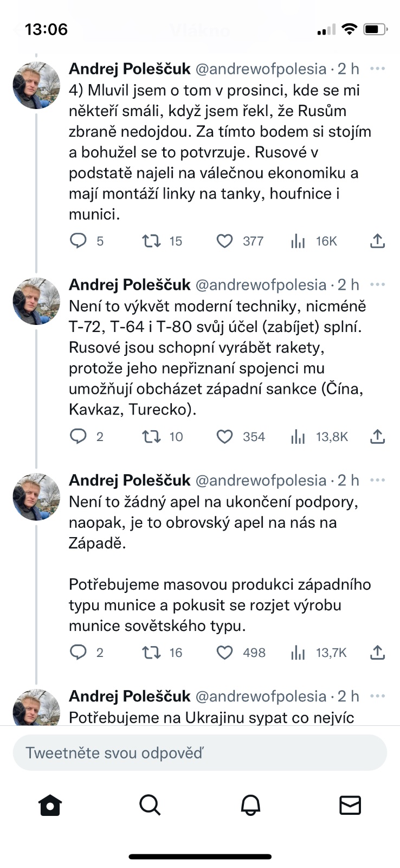Image resolution: width=400 pixels, height=868 pixels.
Task: Open more options on 'apel' tweet
Action: tap(377, 480)
